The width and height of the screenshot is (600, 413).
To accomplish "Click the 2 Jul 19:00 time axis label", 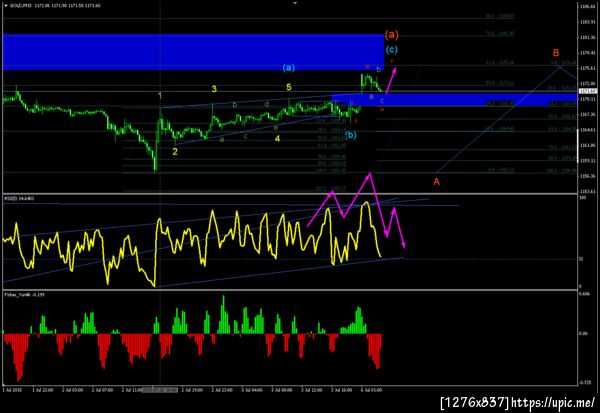I will [192, 390].
